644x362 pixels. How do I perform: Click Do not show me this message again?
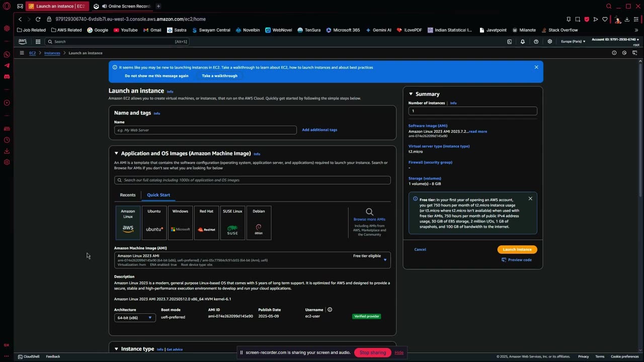coord(156,76)
